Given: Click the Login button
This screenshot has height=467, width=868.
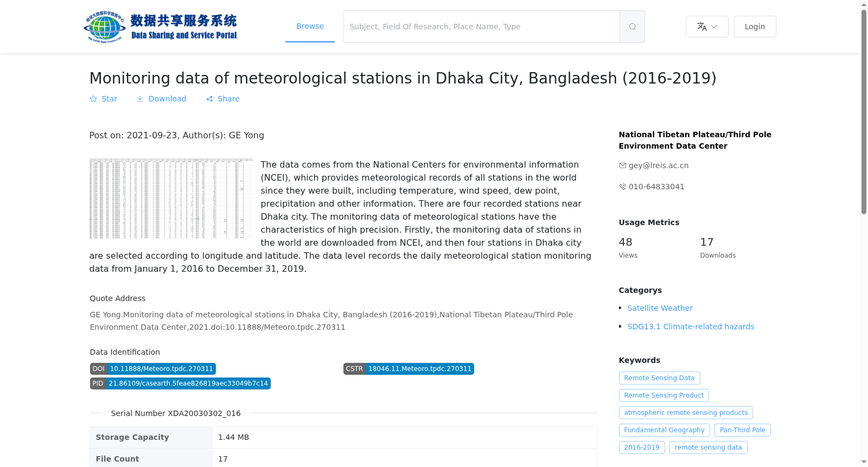Looking at the screenshot, I should (x=755, y=27).
